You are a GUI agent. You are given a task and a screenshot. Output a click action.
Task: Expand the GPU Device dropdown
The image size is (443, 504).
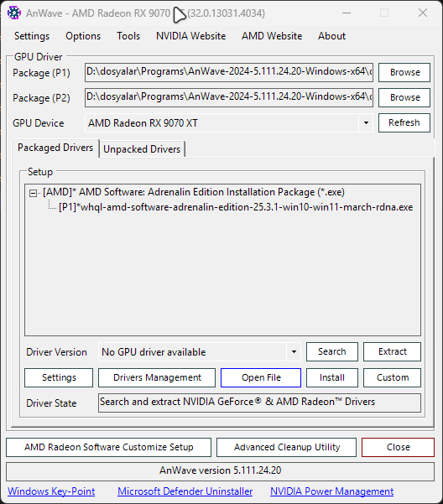366,122
